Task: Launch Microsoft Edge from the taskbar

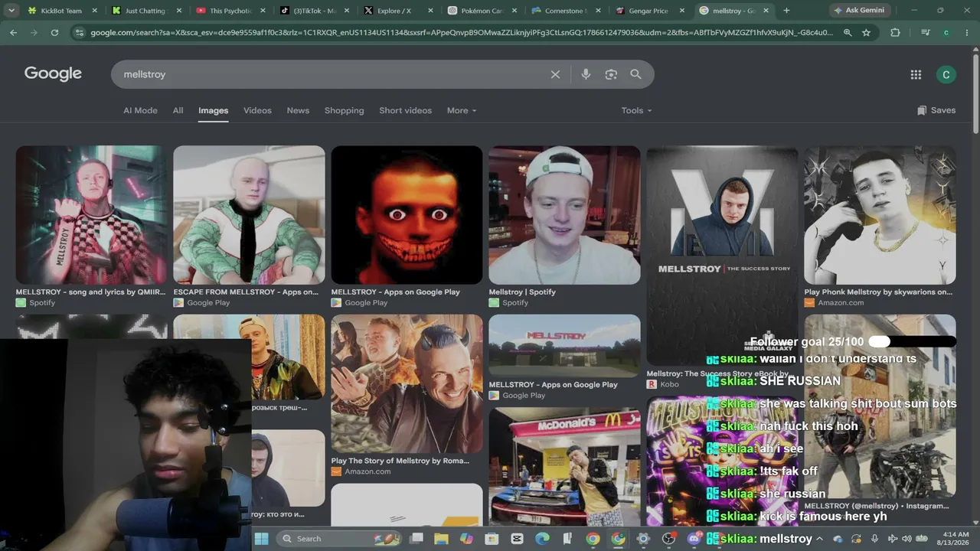Action: coord(542,539)
